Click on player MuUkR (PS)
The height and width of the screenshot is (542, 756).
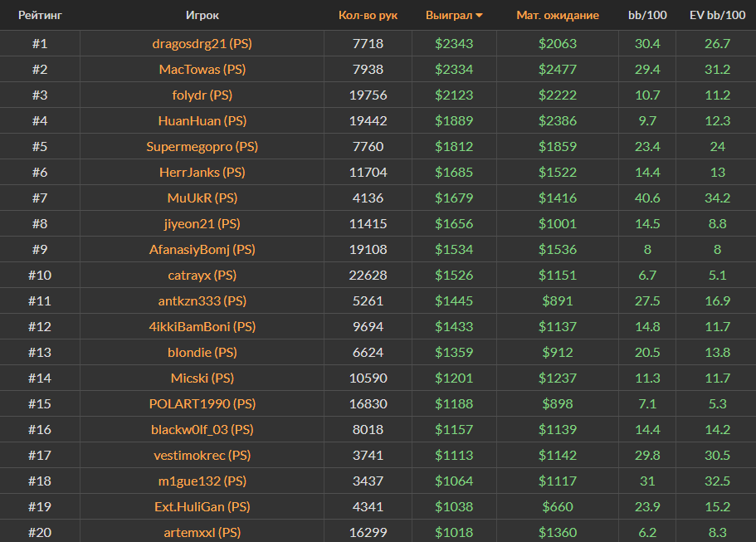click(x=202, y=198)
